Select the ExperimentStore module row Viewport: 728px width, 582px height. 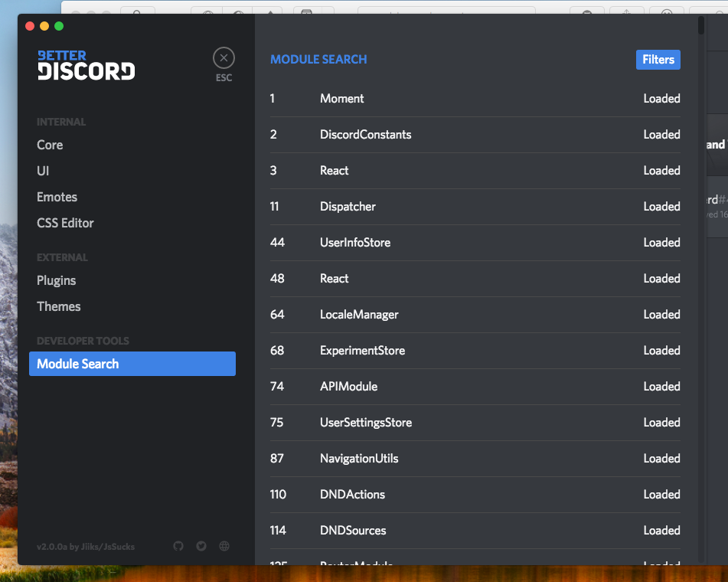[475, 351]
